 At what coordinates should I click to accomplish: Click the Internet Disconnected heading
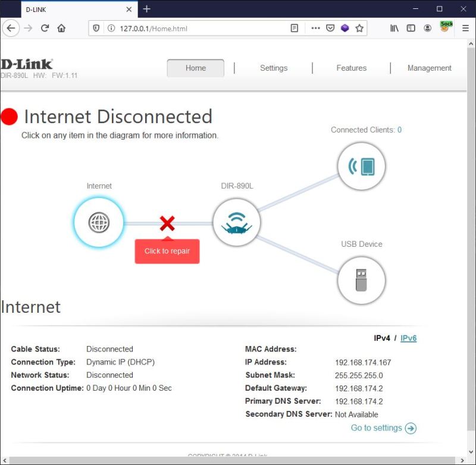click(118, 117)
